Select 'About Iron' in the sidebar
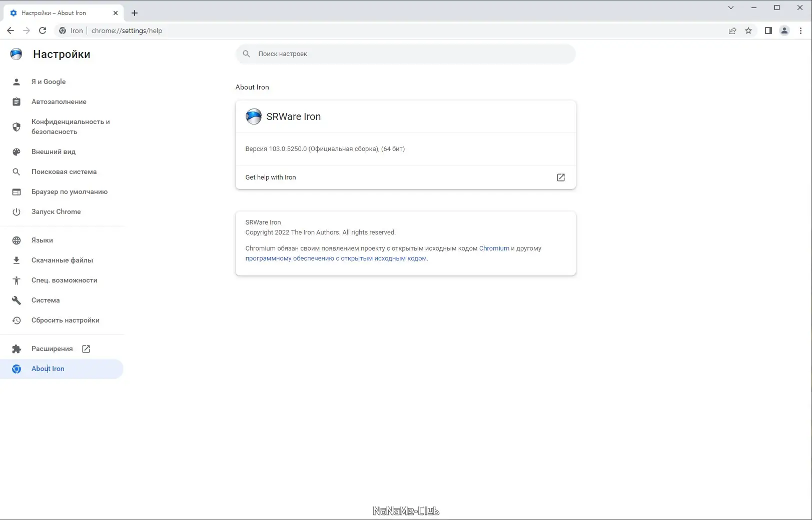The height and width of the screenshot is (520, 812). [x=62, y=368]
